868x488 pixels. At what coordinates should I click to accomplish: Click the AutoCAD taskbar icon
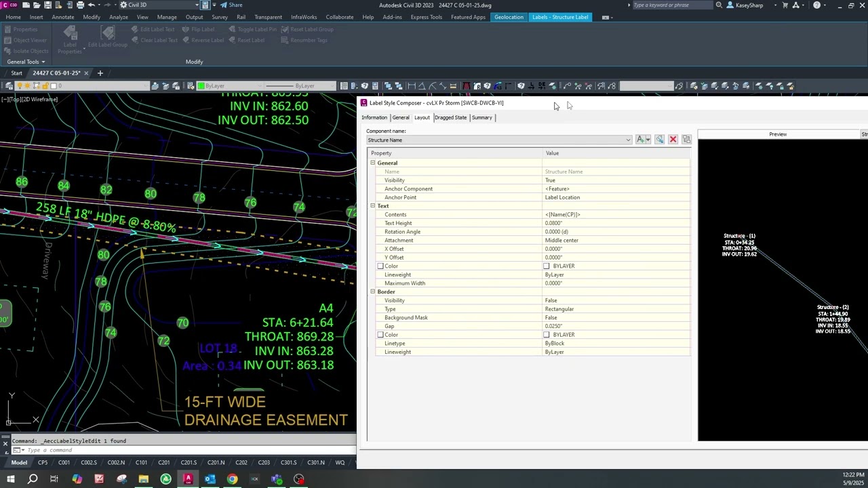click(x=188, y=479)
